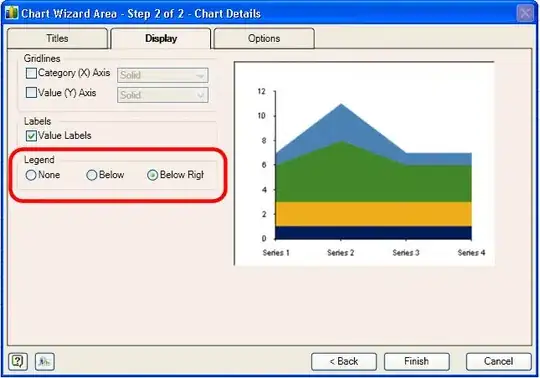
Task: Close the Chart Wizard dialog
Action: pos(525,13)
